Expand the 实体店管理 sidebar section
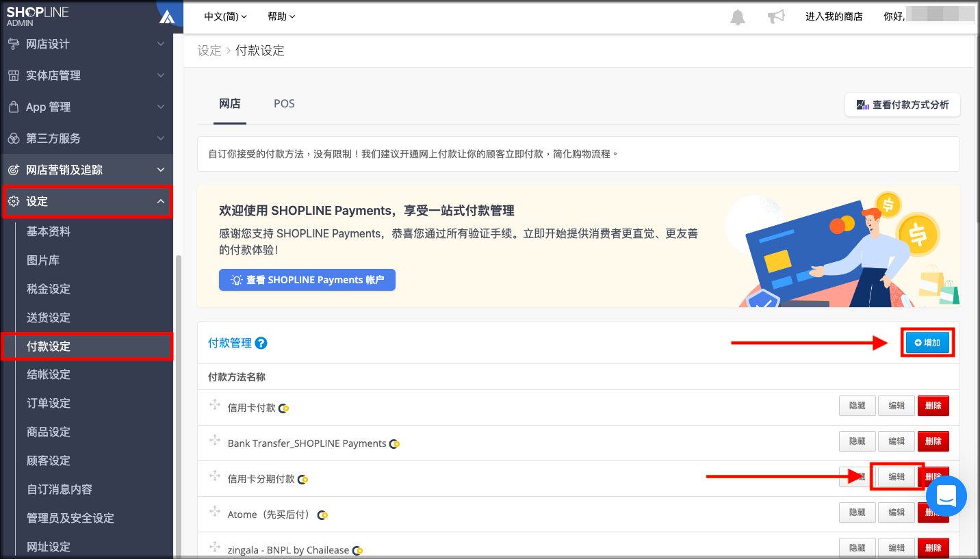980x559 pixels. pos(161,75)
